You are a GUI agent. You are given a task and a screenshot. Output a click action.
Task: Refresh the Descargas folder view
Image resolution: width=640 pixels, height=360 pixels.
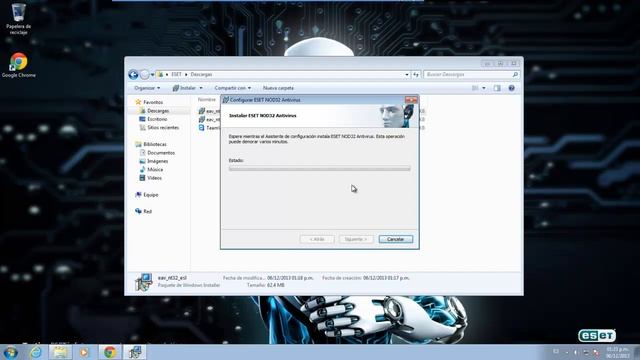click(416, 75)
